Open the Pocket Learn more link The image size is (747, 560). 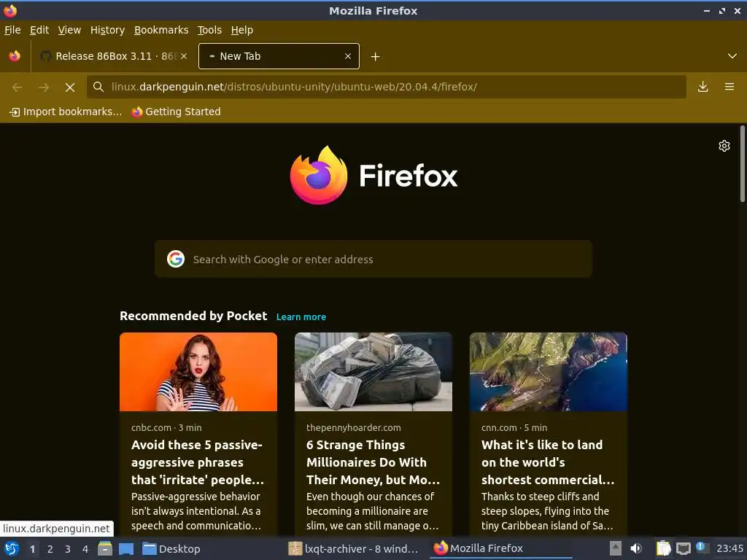301,317
